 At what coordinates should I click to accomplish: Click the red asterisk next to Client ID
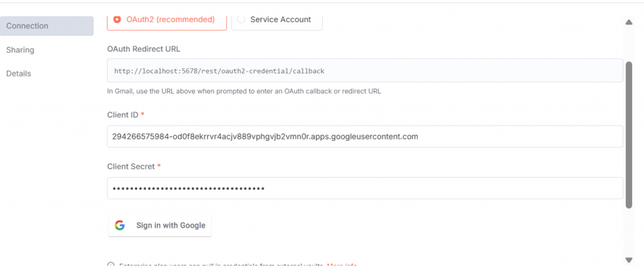142,114
